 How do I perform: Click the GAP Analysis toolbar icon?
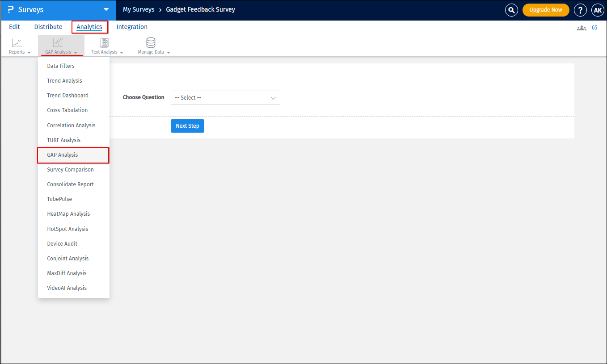pyautogui.click(x=58, y=43)
